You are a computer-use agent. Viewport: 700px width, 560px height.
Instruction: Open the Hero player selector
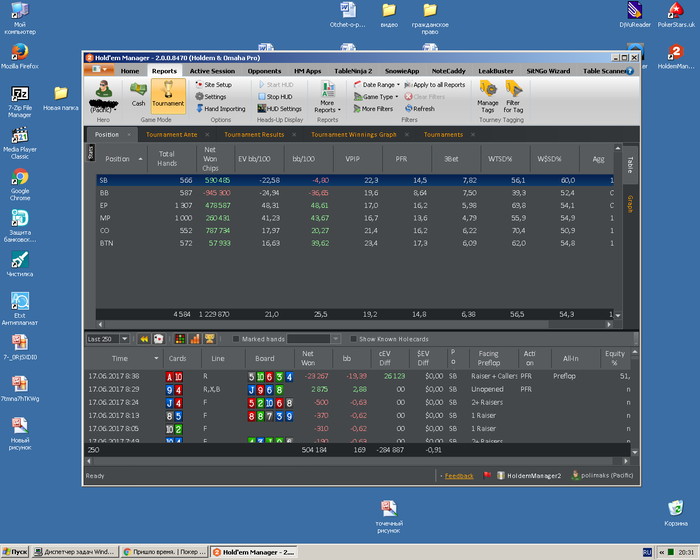pyautogui.click(x=104, y=96)
